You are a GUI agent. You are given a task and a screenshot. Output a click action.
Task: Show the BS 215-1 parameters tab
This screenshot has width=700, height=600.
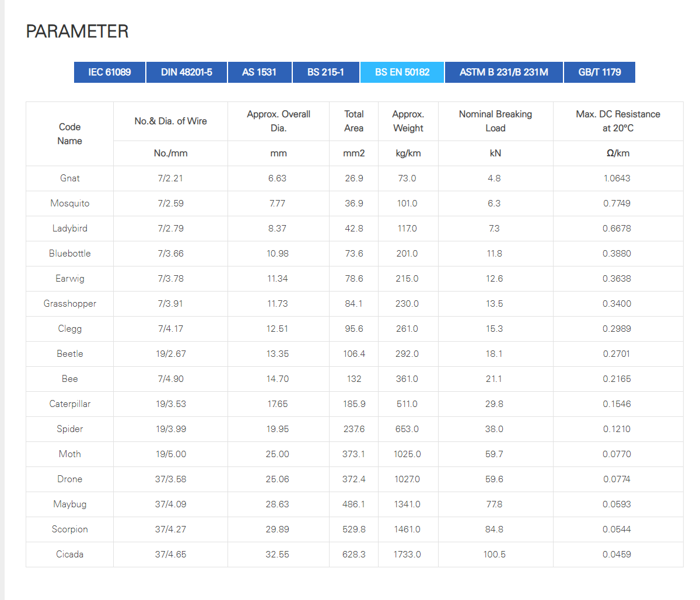coord(326,72)
